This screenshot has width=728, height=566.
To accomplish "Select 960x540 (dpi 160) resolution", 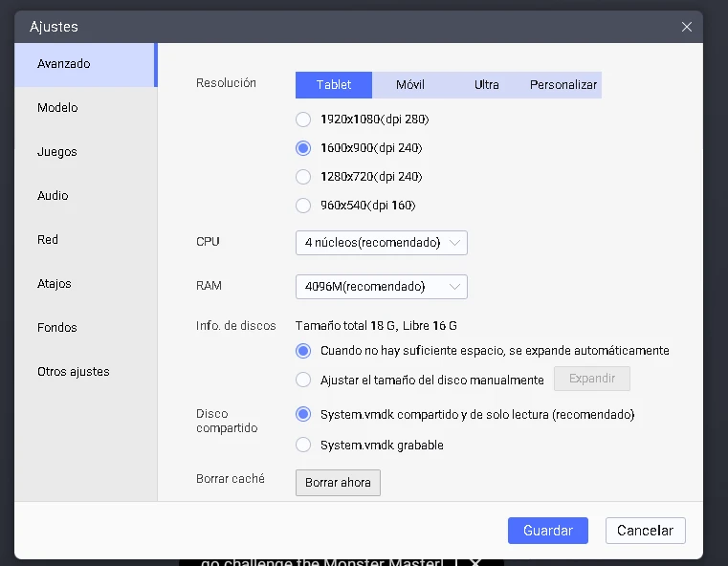I will pos(303,206).
